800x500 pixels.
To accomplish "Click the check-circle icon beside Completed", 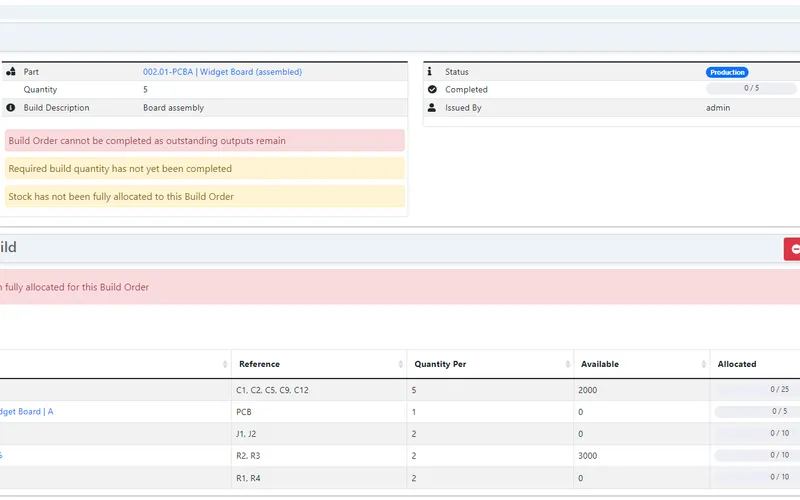I will pos(432,90).
